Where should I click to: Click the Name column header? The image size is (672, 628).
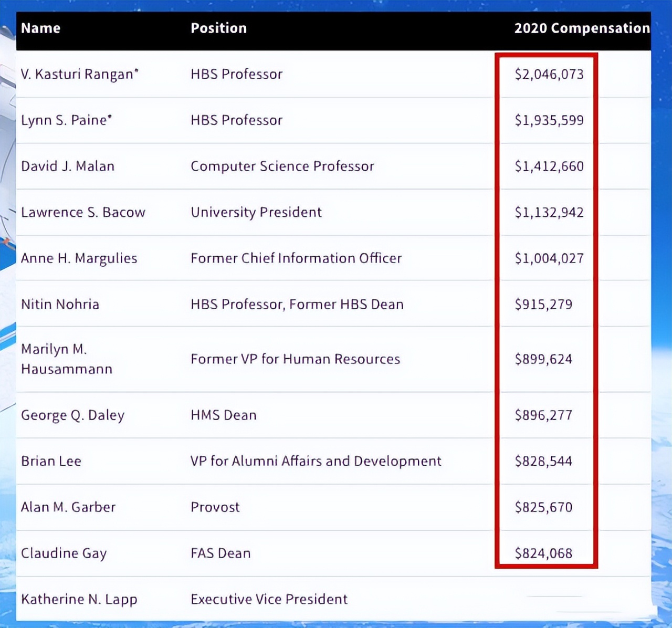coord(40,28)
